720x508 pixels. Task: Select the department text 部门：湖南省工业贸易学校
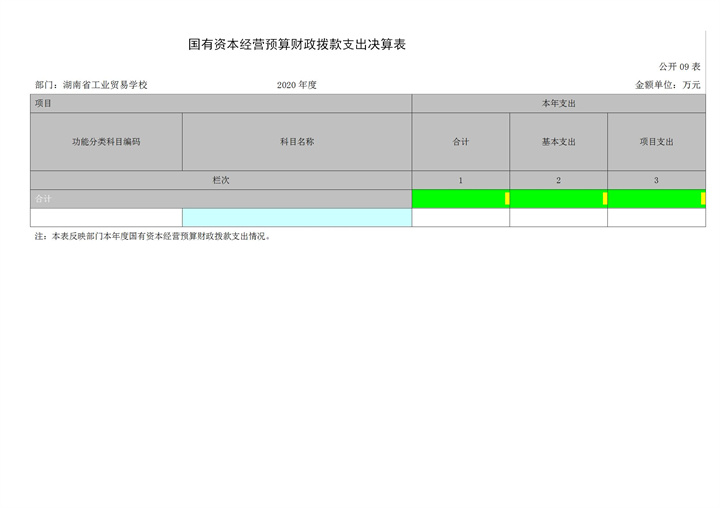(91, 85)
